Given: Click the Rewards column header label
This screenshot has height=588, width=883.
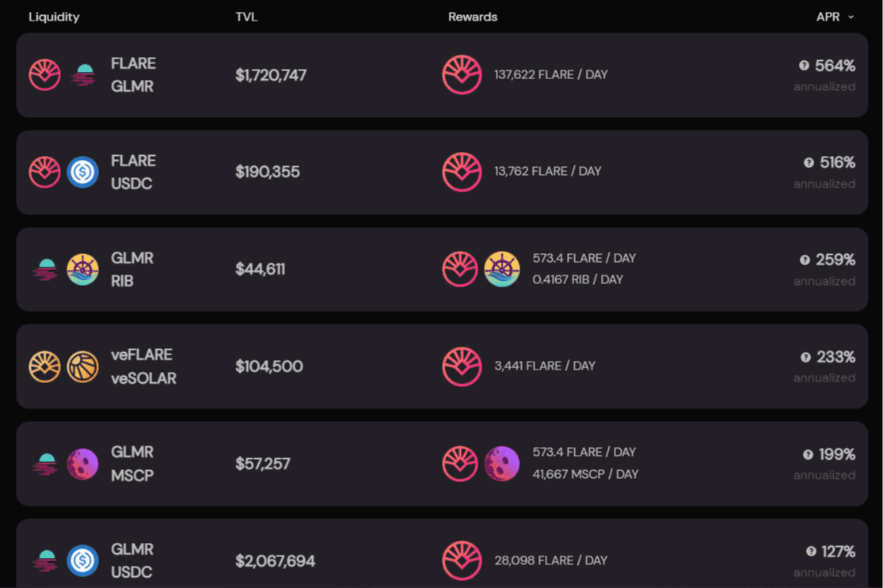Looking at the screenshot, I should coord(472,16).
